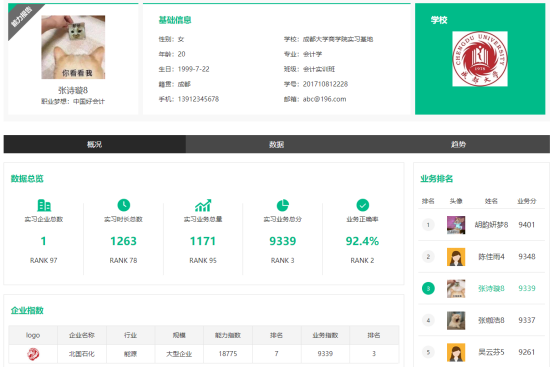Click the birthday 1999-7-22
The height and width of the screenshot is (368, 554).
(x=193, y=69)
